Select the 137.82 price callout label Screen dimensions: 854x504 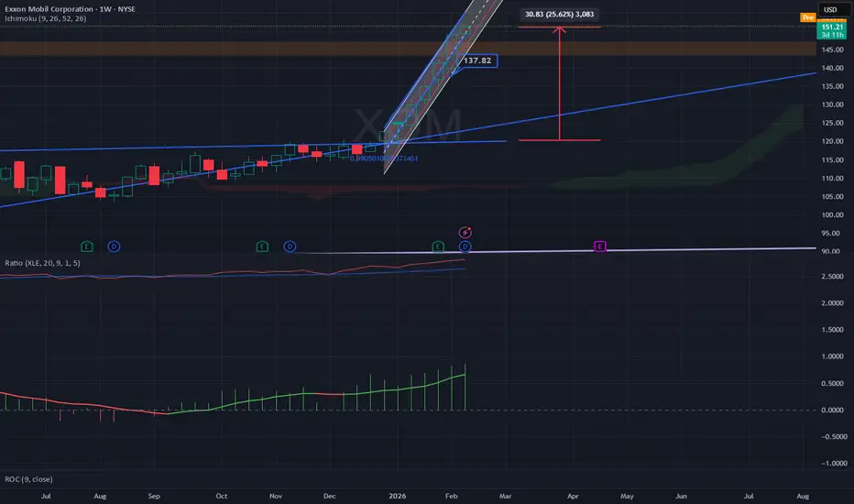click(x=477, y=60)
